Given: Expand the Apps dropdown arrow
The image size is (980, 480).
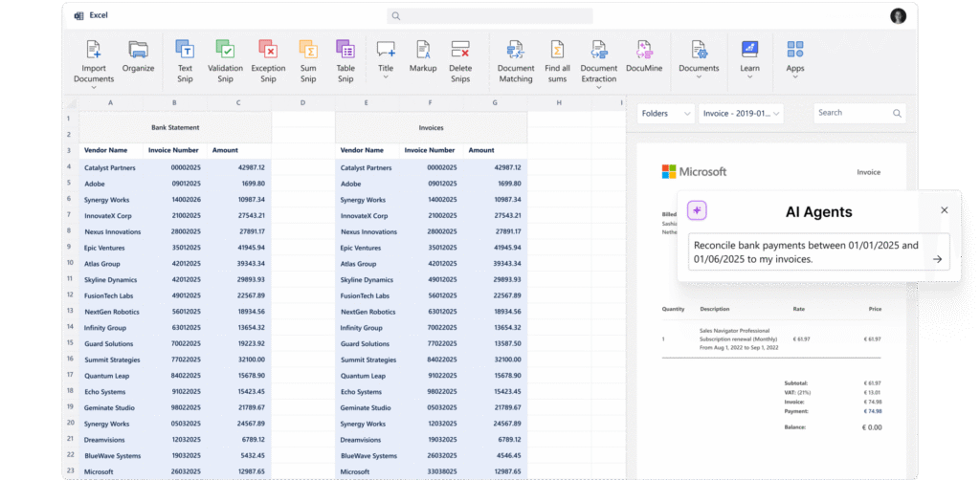Looking at the screenshot, I should (795, 77).
